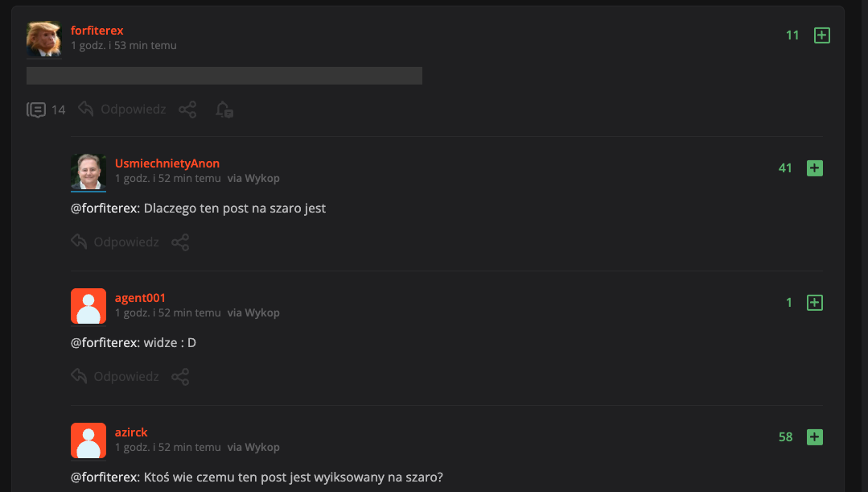Open agent001's default avatar
868x492 pixels.
pos(88,306)
